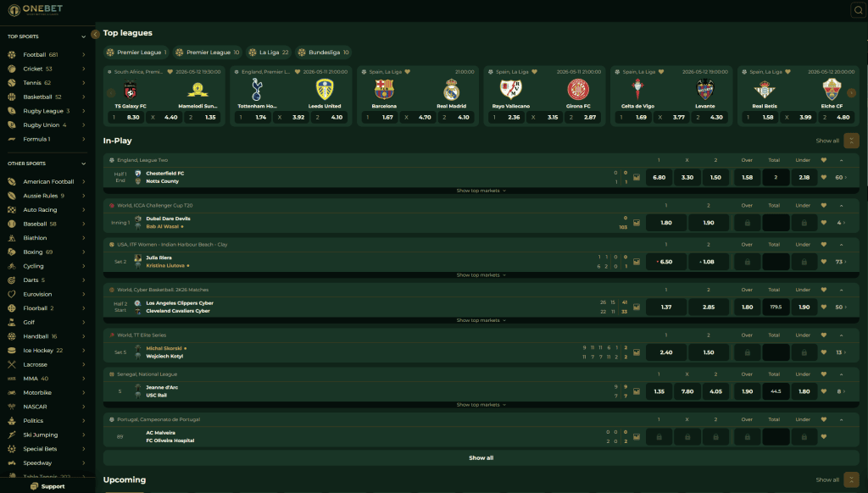Image resolution: width=868 pixels, height=493 pixels.
Task: Favorite the Los Angeles Clippers Cyber row
Action: (824, 307)
